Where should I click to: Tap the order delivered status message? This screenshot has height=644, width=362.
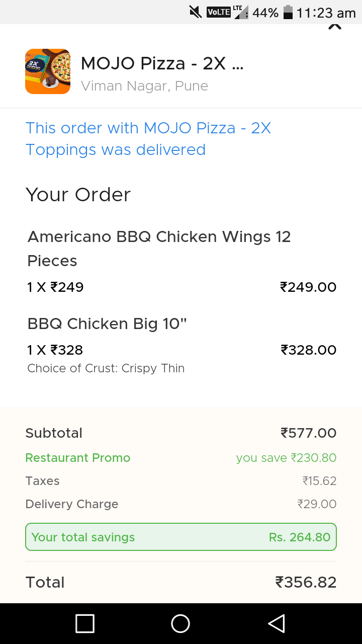pos(148,139)
